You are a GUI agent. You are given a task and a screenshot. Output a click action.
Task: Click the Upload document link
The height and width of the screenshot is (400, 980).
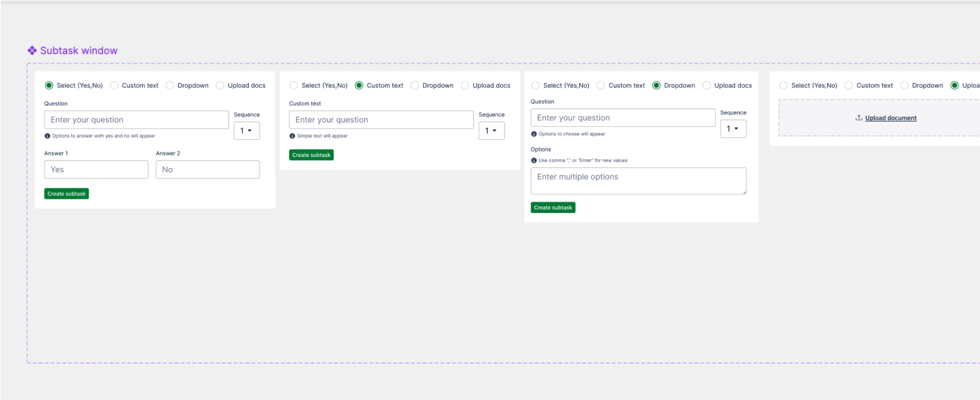[891, 118]
